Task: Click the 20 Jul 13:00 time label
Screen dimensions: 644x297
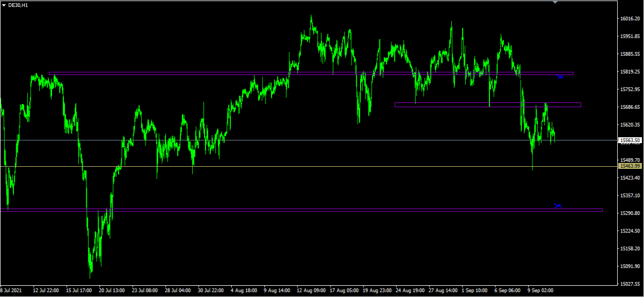Action: pyautogui.click(x=112, y=291)
